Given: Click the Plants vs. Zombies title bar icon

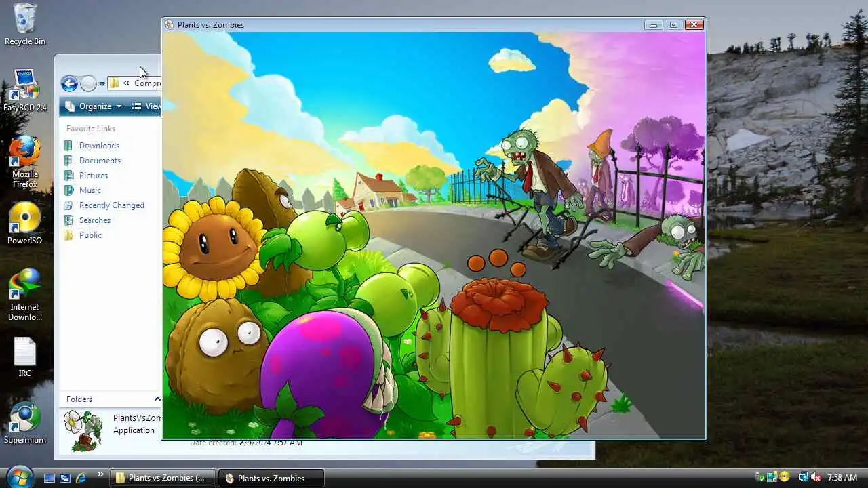Looking at the screenshot, I should 169,25.
